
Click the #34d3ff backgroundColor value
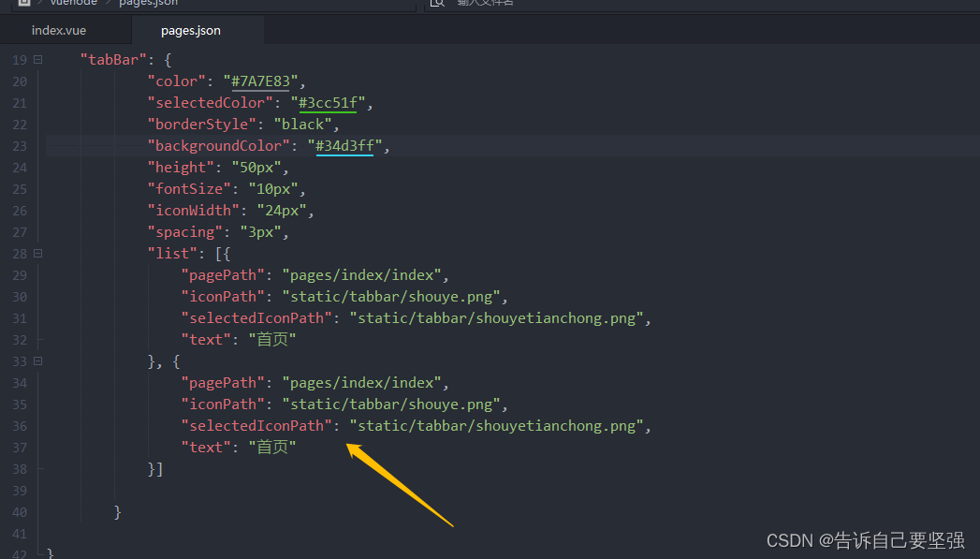tap(344, 146)
